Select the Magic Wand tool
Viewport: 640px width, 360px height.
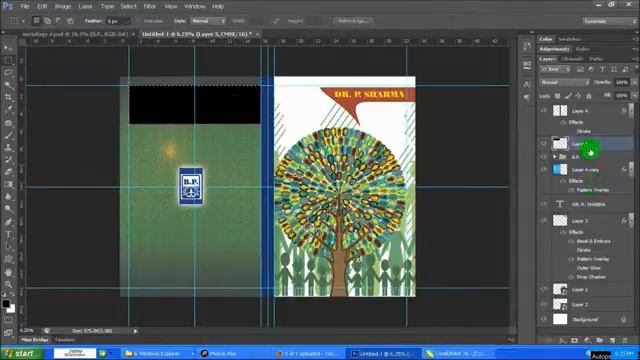8,85
